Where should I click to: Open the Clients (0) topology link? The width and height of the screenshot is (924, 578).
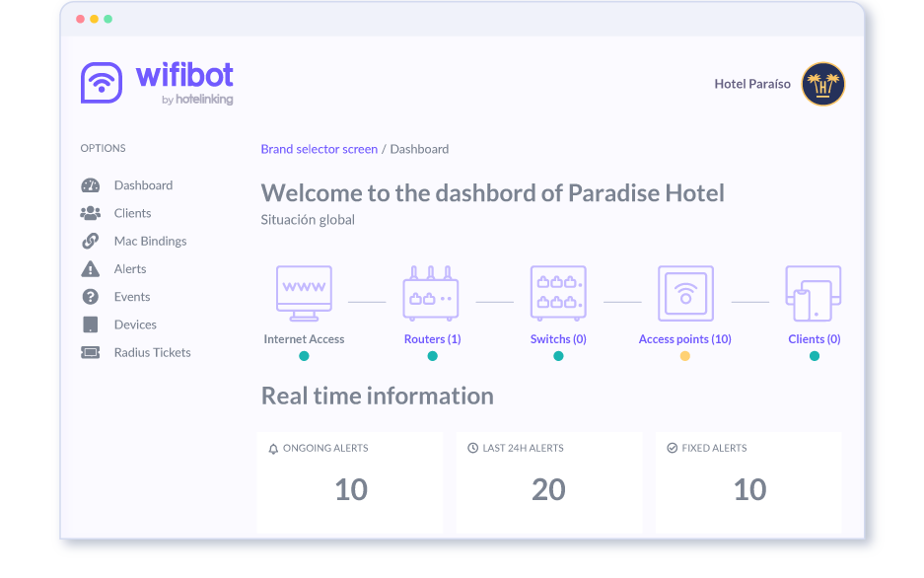(x=815, y=338)
